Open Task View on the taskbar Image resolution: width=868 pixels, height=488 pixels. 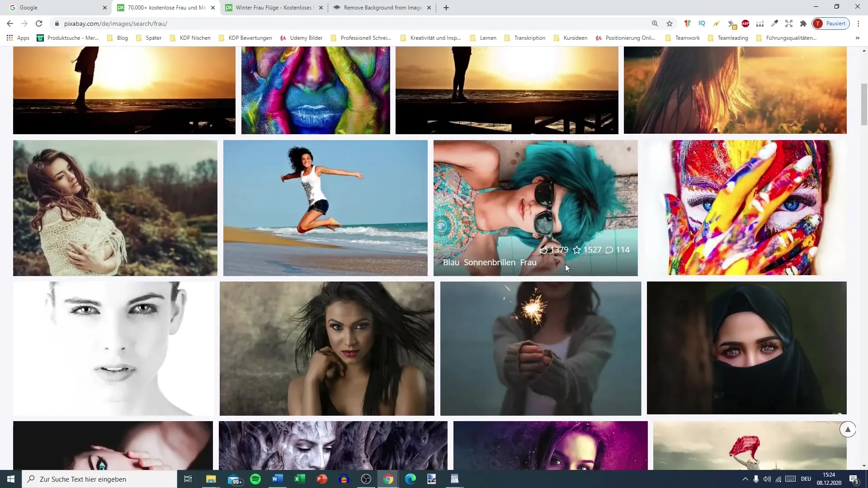[188, 479]
